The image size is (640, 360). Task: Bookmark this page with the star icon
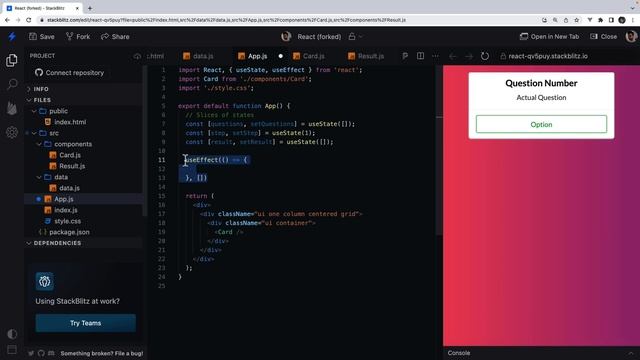[576, 20]
